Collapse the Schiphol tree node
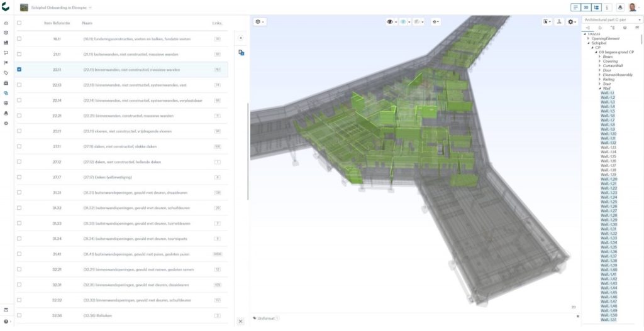 tap(588, 43)
